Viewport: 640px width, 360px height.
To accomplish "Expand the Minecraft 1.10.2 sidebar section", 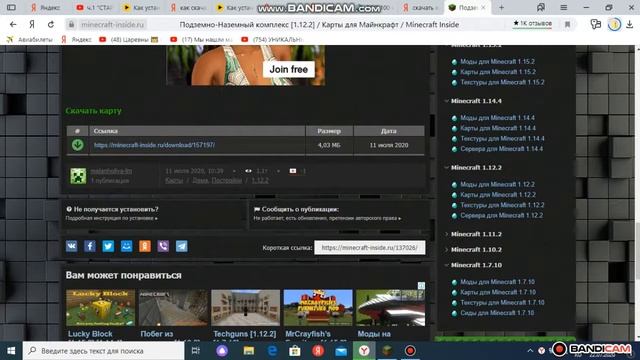I will point(446,249).
